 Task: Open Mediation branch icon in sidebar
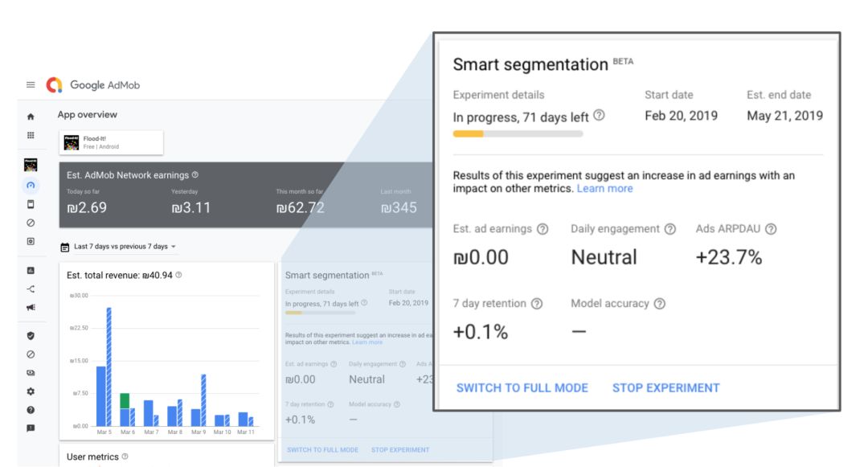(31, 289)
